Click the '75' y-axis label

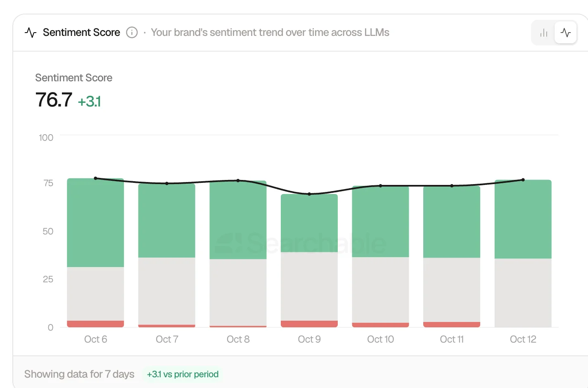pyautogui.click(x=48, y=183)
